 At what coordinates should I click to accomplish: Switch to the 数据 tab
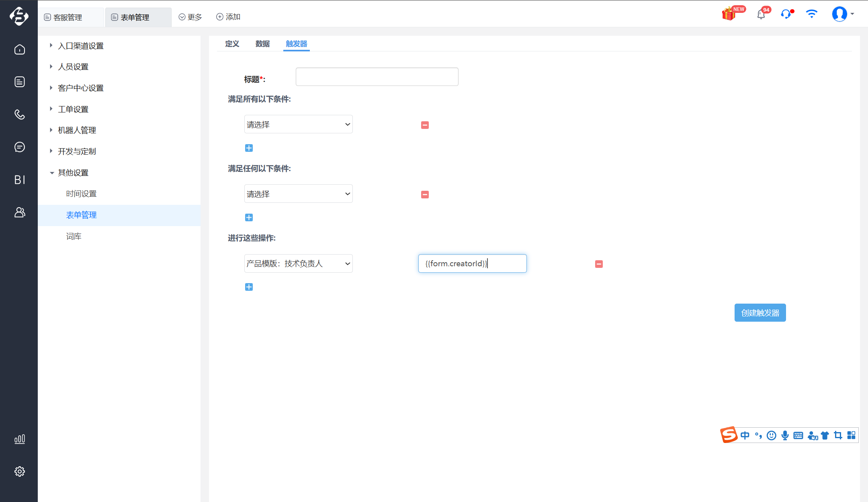point(262,43)
